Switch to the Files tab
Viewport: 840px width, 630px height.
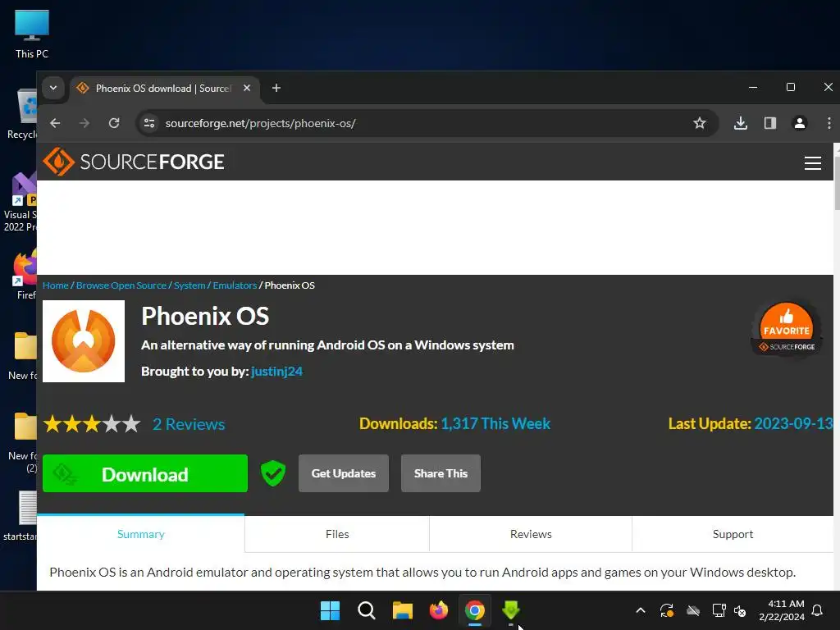tap(337, 534)
